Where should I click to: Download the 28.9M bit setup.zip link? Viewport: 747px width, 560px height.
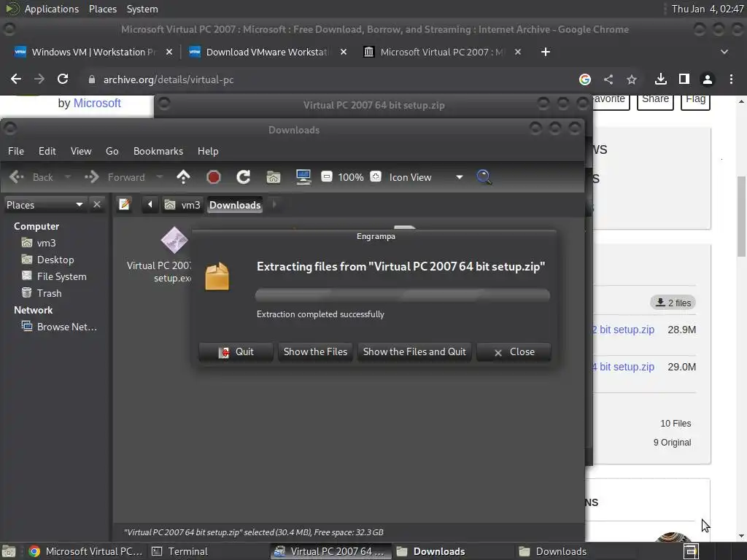click(623, 330)
